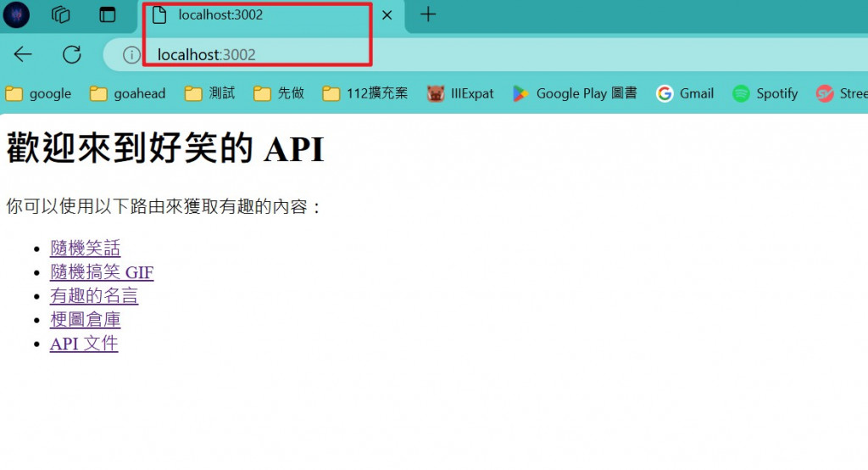Screen dimensions: 868x470
Task: Follow the API 文件 link
Action: 84,344
